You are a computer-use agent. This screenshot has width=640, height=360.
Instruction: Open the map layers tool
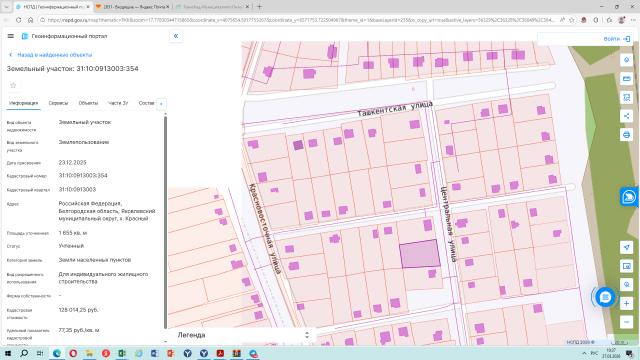[x=627, y=60]
